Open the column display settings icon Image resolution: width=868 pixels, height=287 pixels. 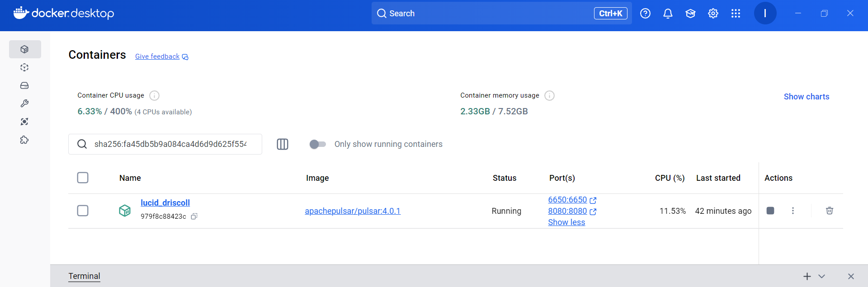pos(283,144)
